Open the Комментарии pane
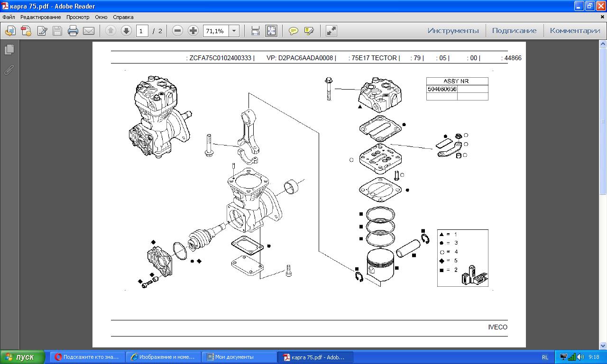This screenshot has height=364, width=607. coord(575,31)
